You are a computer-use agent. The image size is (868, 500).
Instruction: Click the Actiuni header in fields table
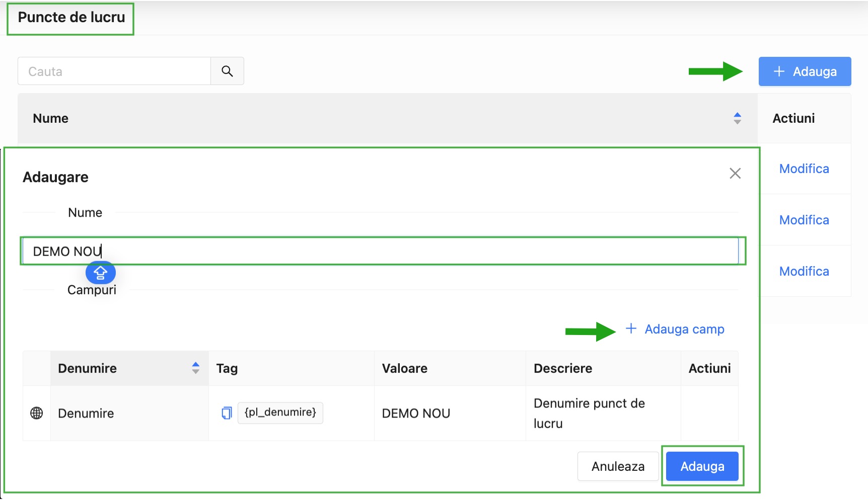(x=709, y=368)
